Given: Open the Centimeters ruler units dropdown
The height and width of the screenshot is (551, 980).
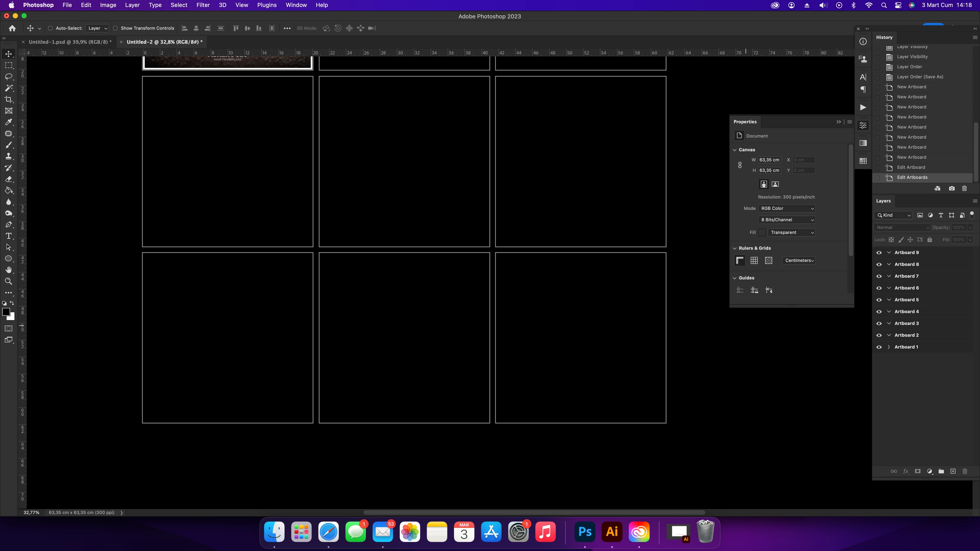Looking at the screenshot, I should [799, 260].
